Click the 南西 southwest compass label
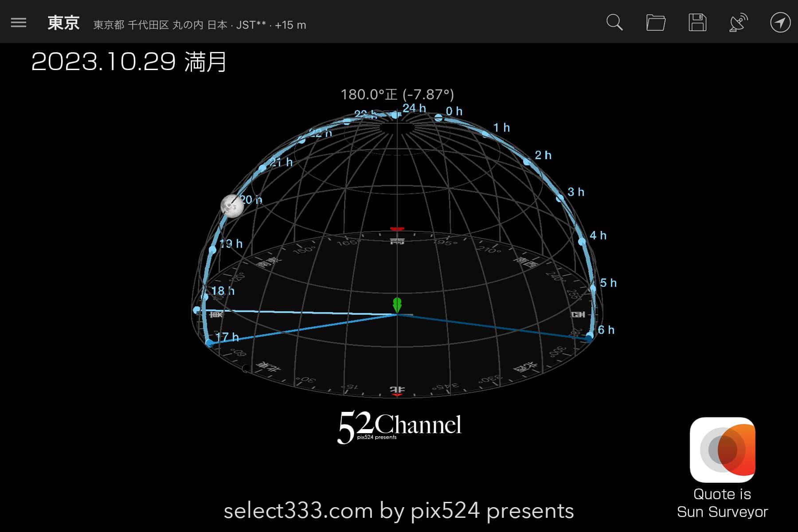The height and width of the screenshot is (532, 798). click(x=526, y=262)
